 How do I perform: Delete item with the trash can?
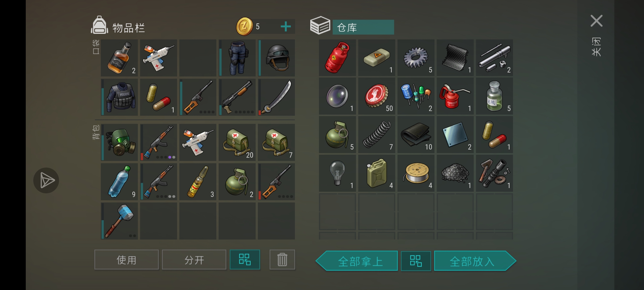tap(282, 260)
